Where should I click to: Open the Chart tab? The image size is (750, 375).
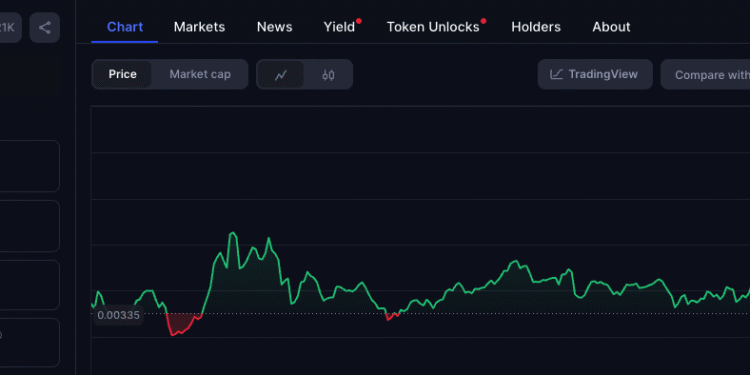[125, 27]
